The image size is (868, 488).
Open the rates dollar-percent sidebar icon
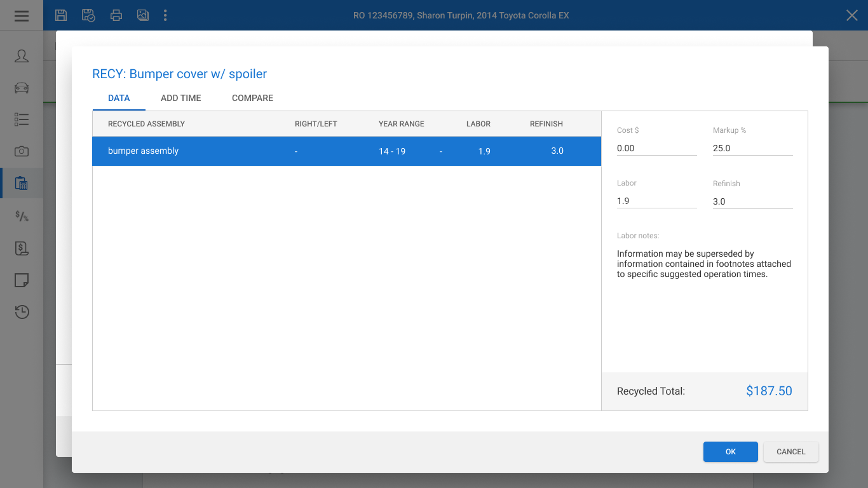22,216
